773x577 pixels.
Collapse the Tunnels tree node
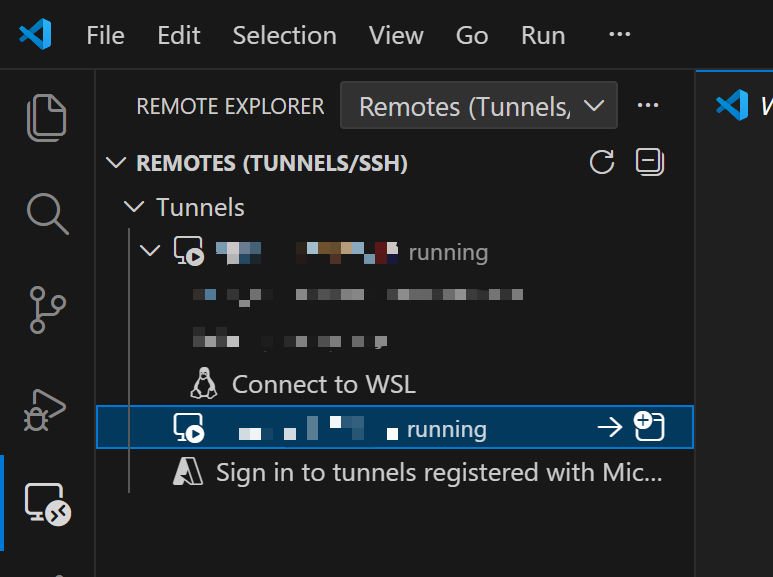(133, 208)
